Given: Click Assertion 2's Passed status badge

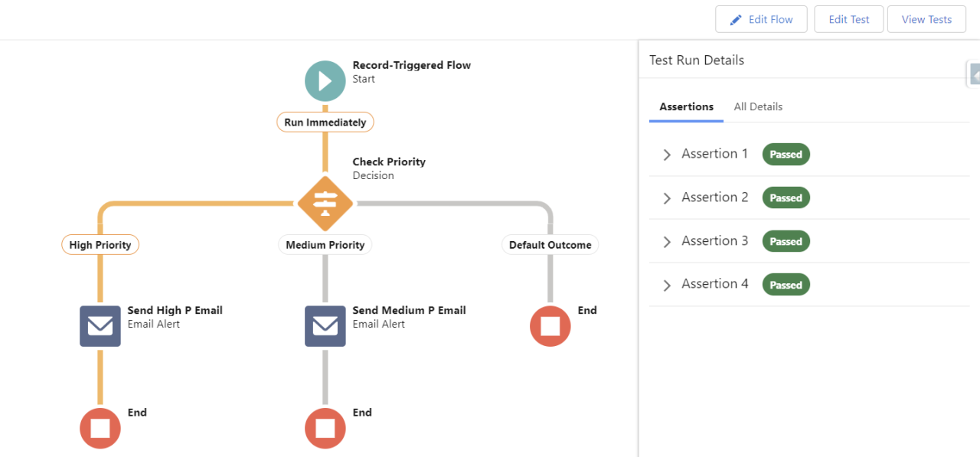Looking at the screenshot, I should click(786, 197).
